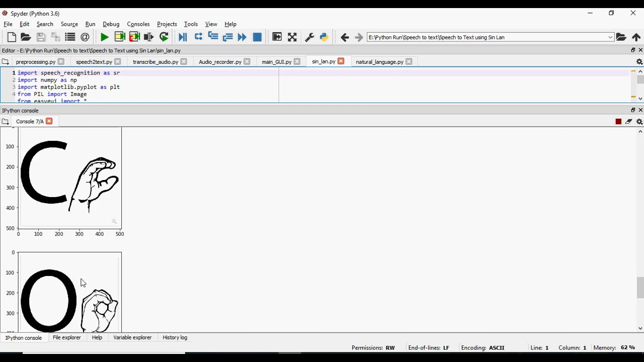Open preferences with the wrench icon
The width and height of the screenshot is (644, 362).
[x=309, y=37]
